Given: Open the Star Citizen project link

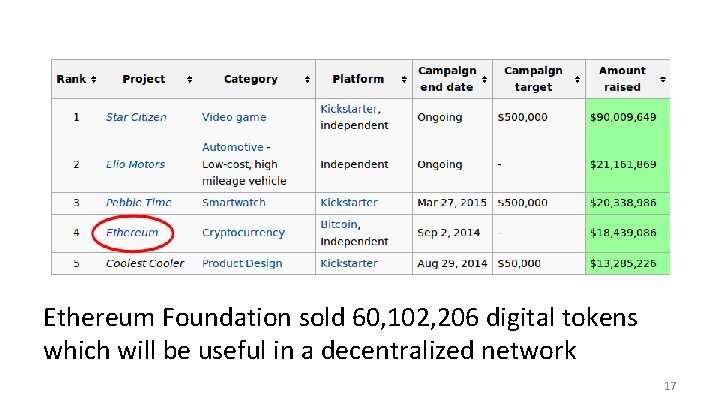Looking at the screenshot, I should tap(136, 117).
